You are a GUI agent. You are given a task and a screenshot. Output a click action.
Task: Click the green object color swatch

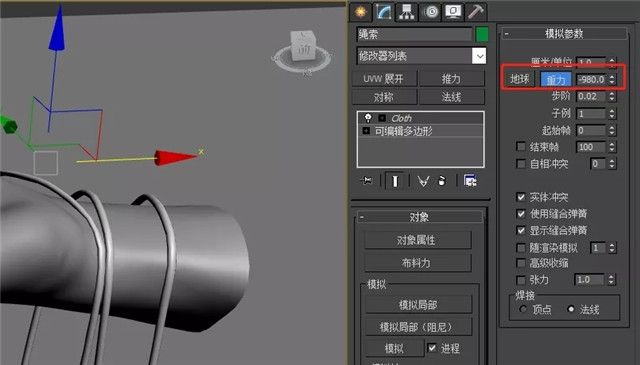pyautogui.click(x=482, y=34)
